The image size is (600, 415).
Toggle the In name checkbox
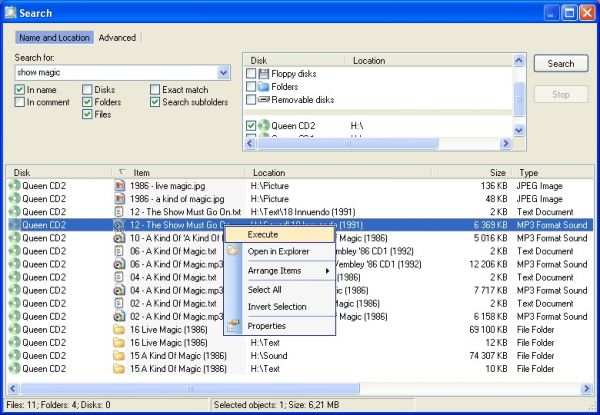click(20, 90)
